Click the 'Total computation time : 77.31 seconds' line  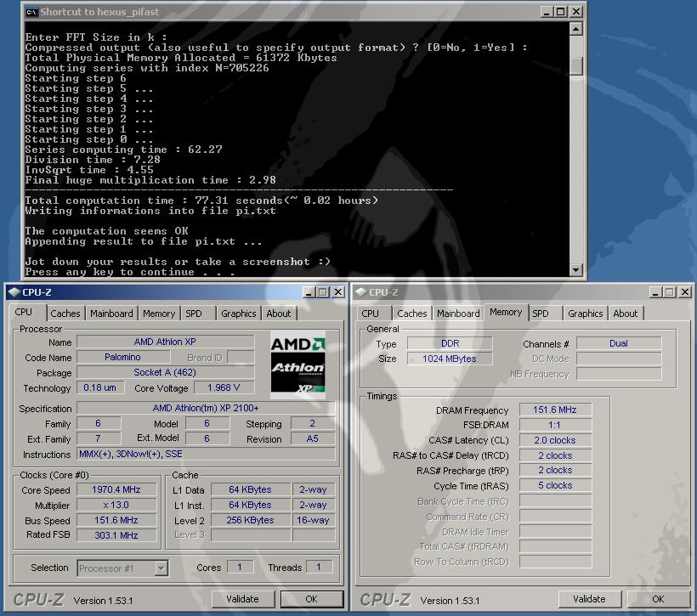pyautogui.click(x=201, y=201)
